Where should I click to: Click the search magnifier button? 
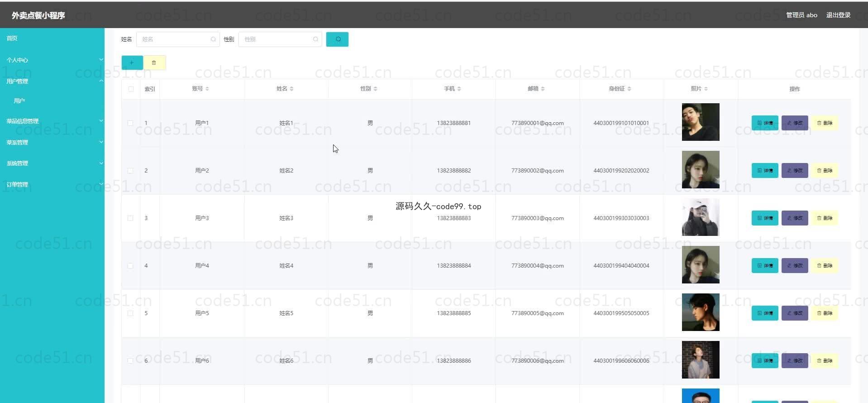click(337, 39)
